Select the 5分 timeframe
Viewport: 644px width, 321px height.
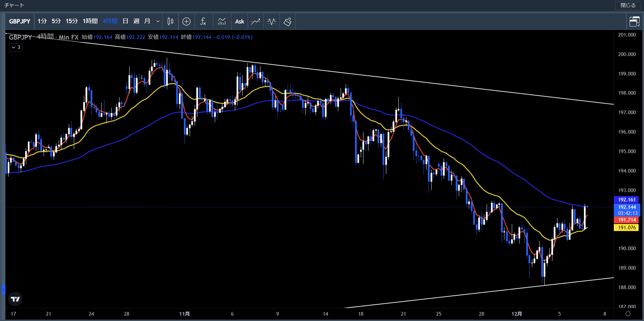point(56,21)
